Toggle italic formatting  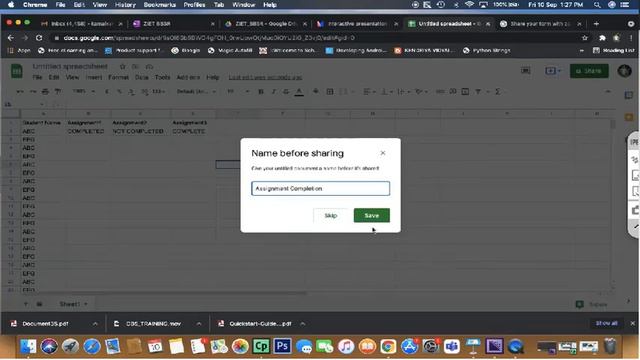273,91
